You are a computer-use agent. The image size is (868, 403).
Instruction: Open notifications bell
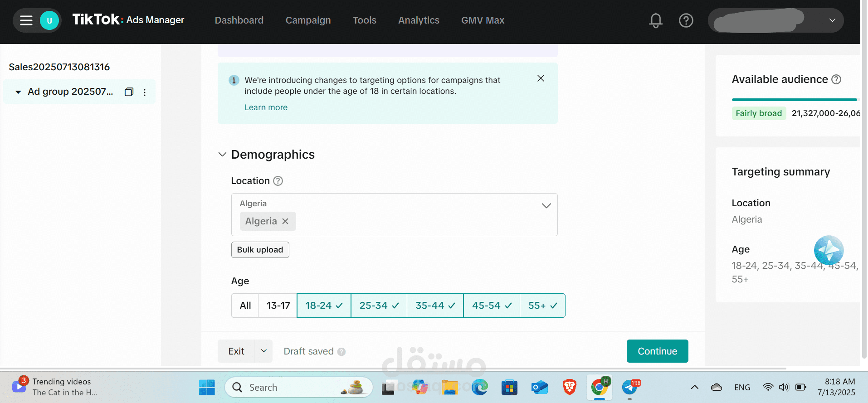[x=655, y=20]
